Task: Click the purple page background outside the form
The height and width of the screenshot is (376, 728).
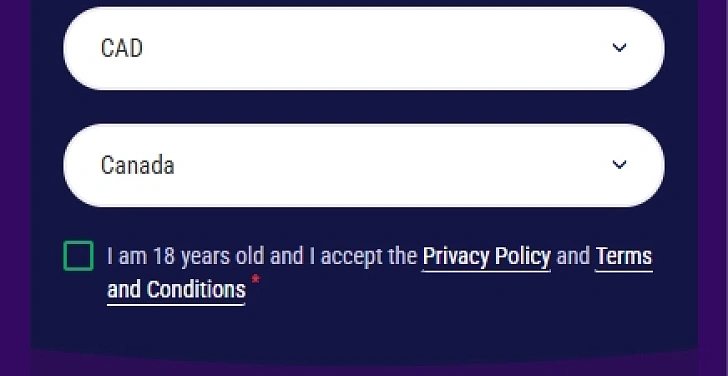Action: (14, 186)
